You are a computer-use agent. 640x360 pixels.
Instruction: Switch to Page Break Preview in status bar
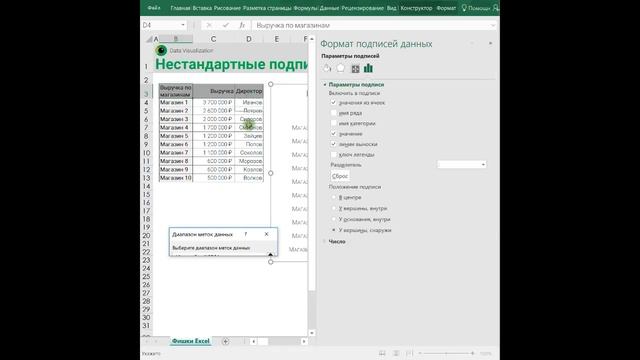pyautogui.click(x=409, y=353)
